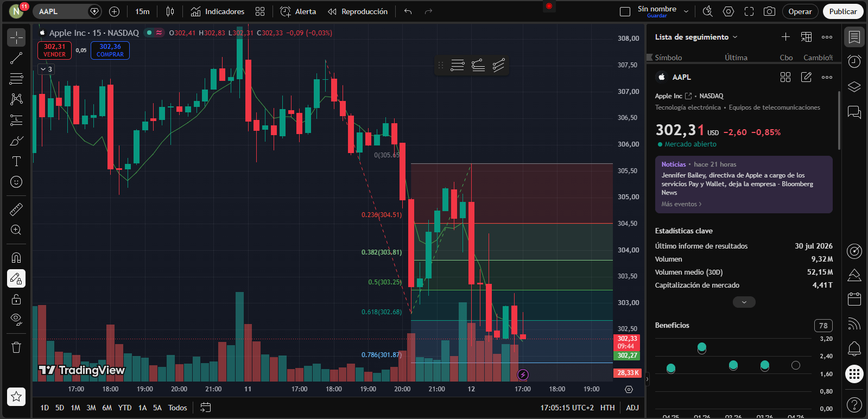This screenshot has width=868, height=419.
Task: Click the 302,36 COMPRAR buy button
Action: pos(110,50)
